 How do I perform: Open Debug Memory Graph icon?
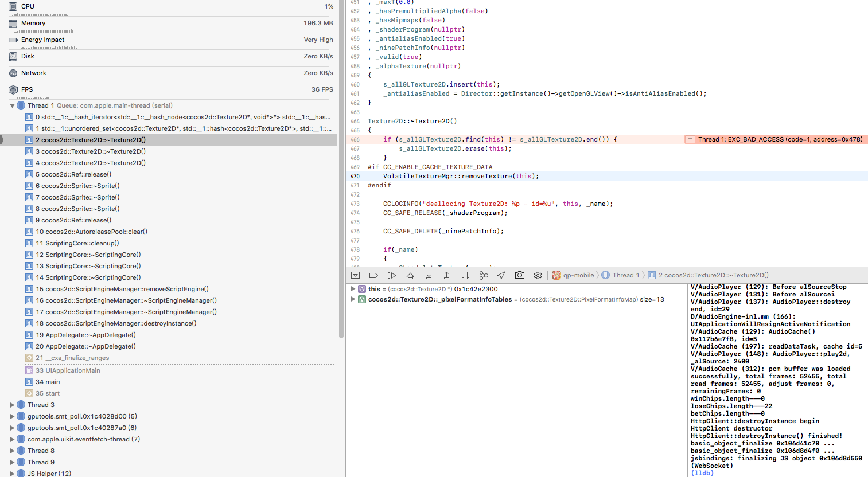pyautogui.click(x=484, y=275)
